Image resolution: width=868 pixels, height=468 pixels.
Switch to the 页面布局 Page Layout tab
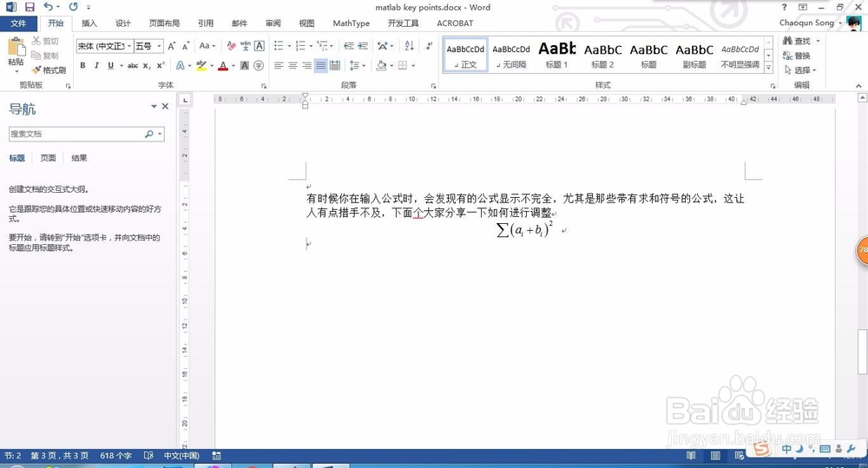click(164, 23)
